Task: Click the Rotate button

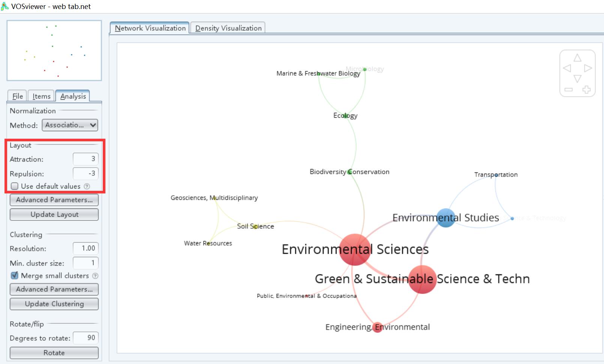Action: 54,353
